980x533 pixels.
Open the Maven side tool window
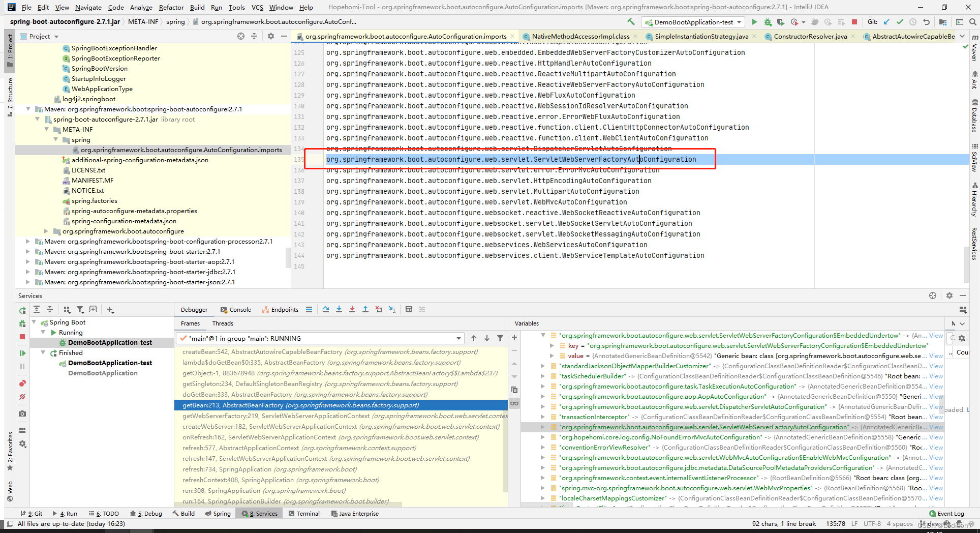(974, 48)
